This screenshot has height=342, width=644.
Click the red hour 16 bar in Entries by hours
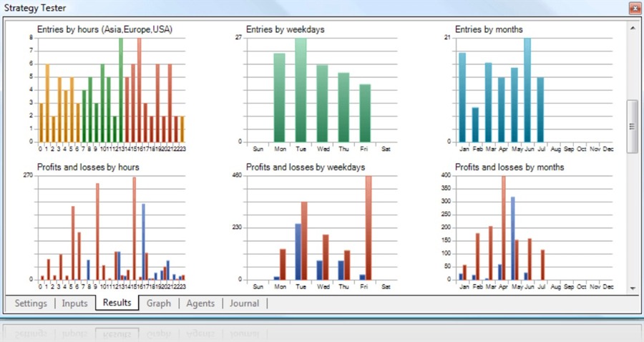pos(140,90)
